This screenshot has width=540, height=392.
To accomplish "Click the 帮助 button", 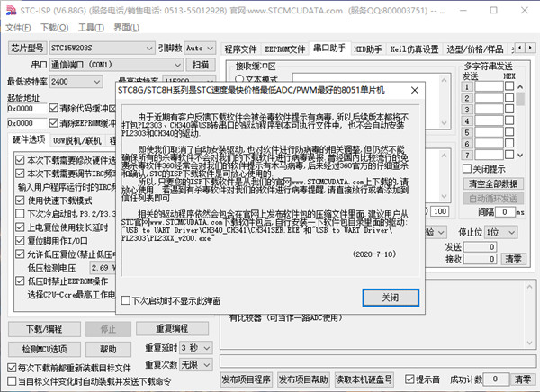I will 108,350.
